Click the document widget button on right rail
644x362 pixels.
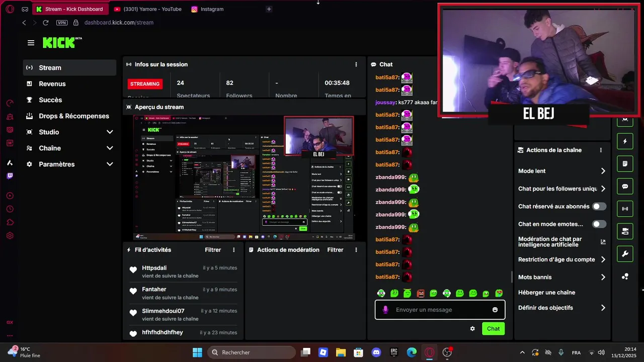tap(625, 163)
